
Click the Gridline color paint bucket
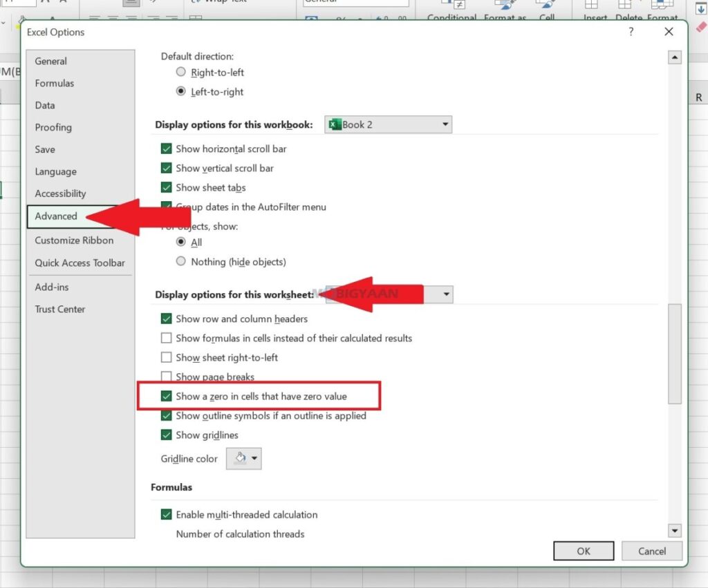point(240,459)
